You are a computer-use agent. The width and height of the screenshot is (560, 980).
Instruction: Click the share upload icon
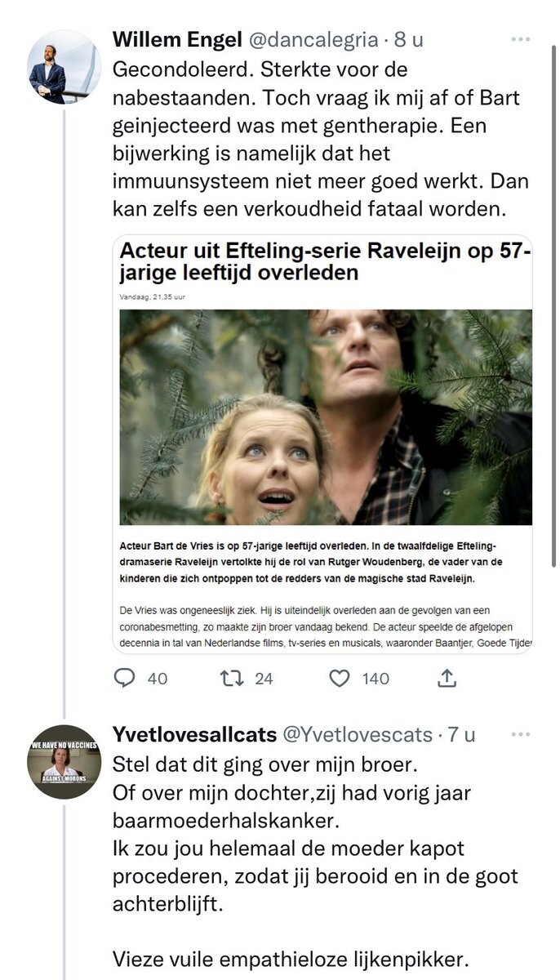coord(447,678)
